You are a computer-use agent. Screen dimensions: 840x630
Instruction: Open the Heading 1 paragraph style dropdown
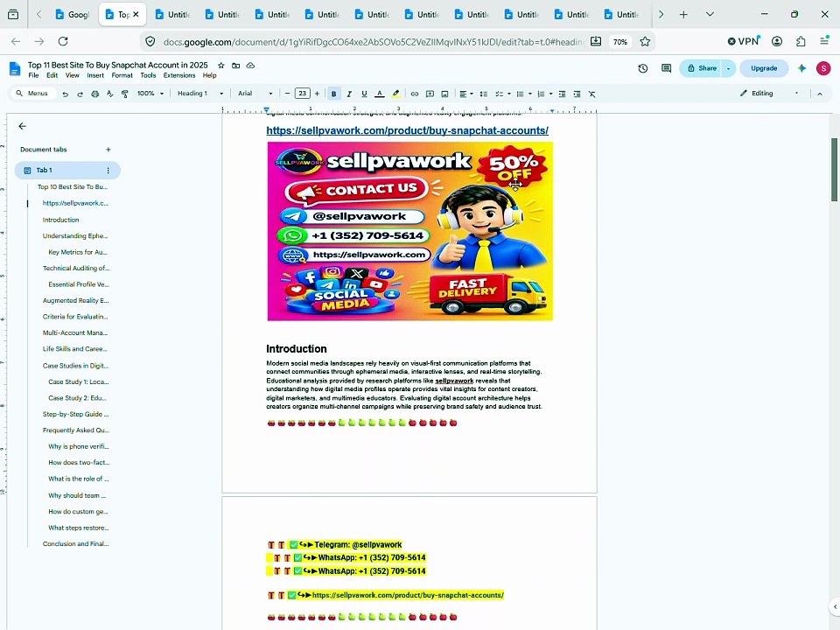[x=200, y=94]
